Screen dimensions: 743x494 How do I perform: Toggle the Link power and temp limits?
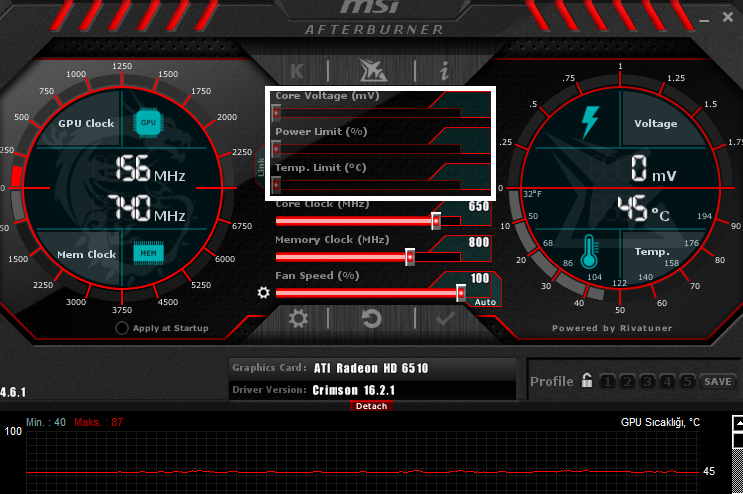260,167
